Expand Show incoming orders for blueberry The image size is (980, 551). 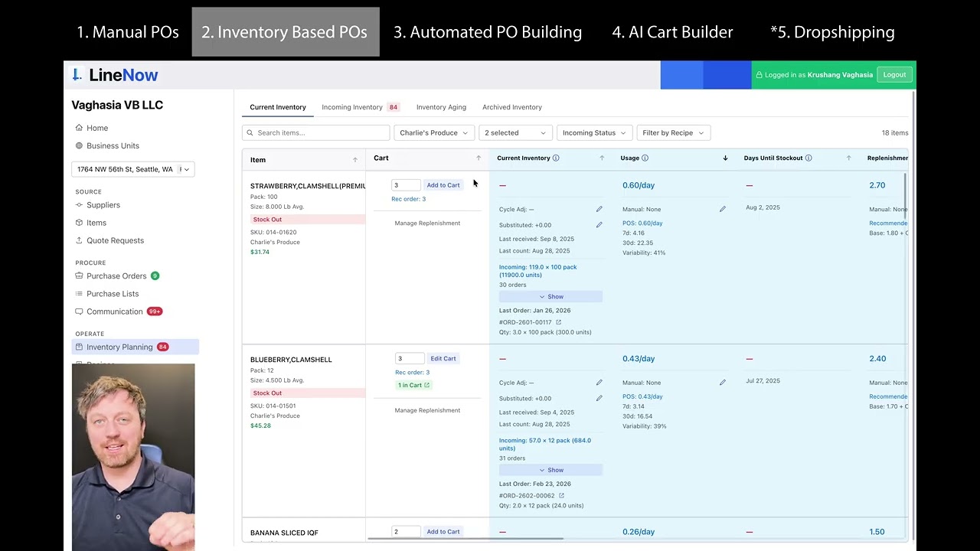coord(550,470)
